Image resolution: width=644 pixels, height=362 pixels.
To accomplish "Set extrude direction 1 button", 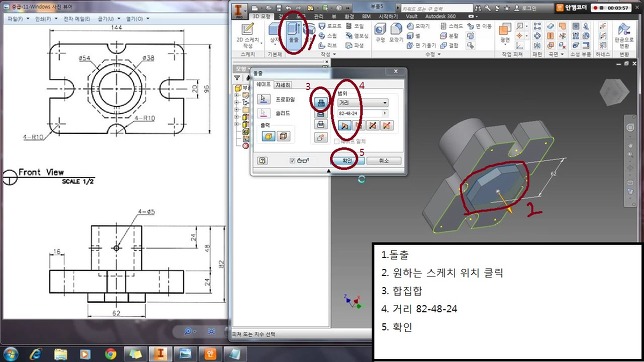I will pos(345,125).
